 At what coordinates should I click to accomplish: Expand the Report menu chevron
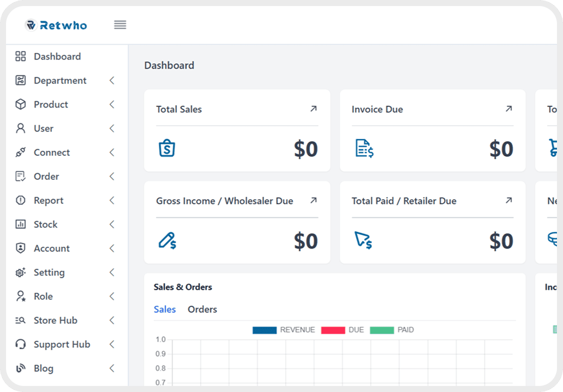(x=112, y=201)
